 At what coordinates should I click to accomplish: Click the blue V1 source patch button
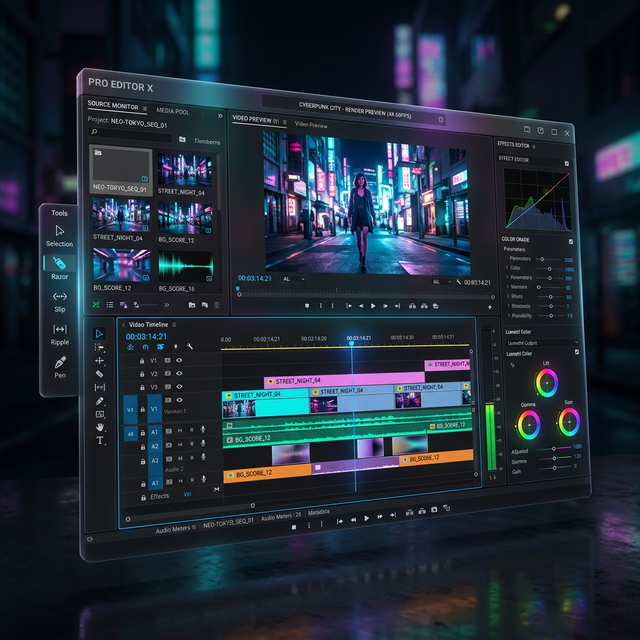(130, 409)
